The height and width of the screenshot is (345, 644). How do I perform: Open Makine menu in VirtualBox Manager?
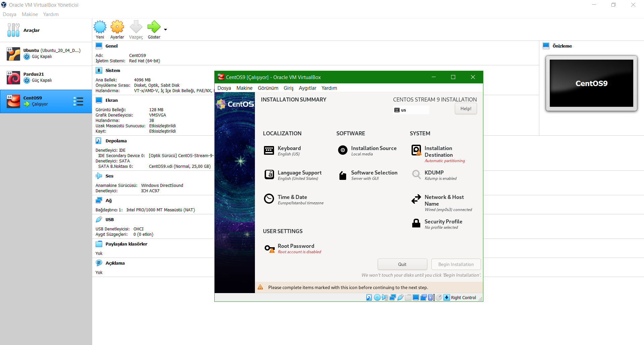tap(30, 14)
